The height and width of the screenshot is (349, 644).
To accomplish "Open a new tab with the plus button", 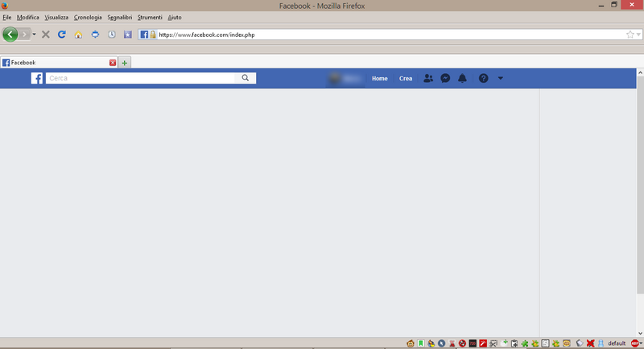I will pyautogui.click(x=125, y=63).
